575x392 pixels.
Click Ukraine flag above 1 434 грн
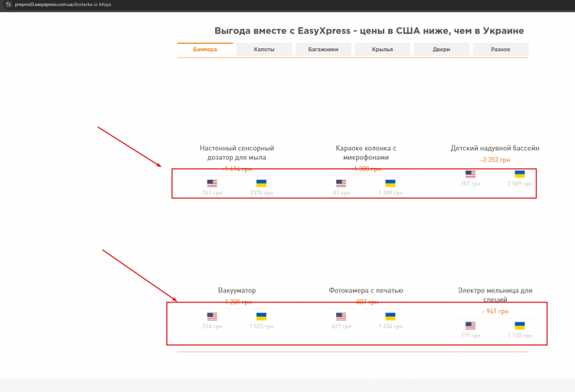tap(390, 316)
